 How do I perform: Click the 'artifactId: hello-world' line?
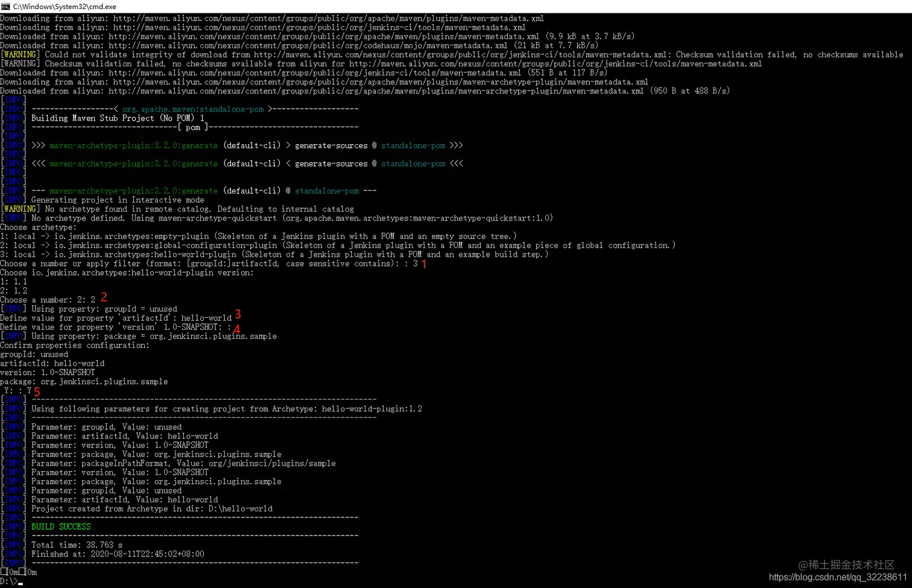[x=52, y=364]
